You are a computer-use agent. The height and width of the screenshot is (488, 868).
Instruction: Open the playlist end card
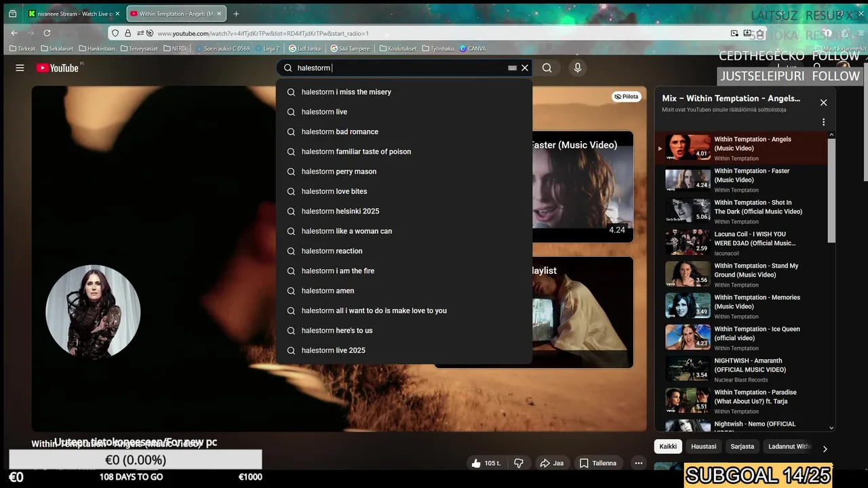click(583, 312)
